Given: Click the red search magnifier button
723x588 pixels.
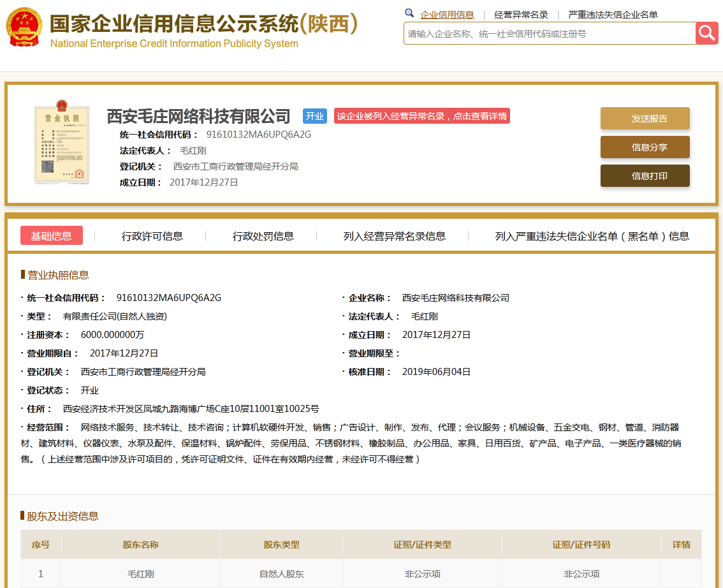Looking at the screenshot, I should pos(706,33).
